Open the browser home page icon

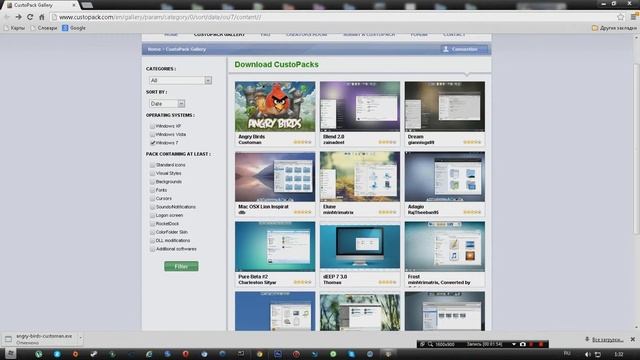(x=42, y=17)
